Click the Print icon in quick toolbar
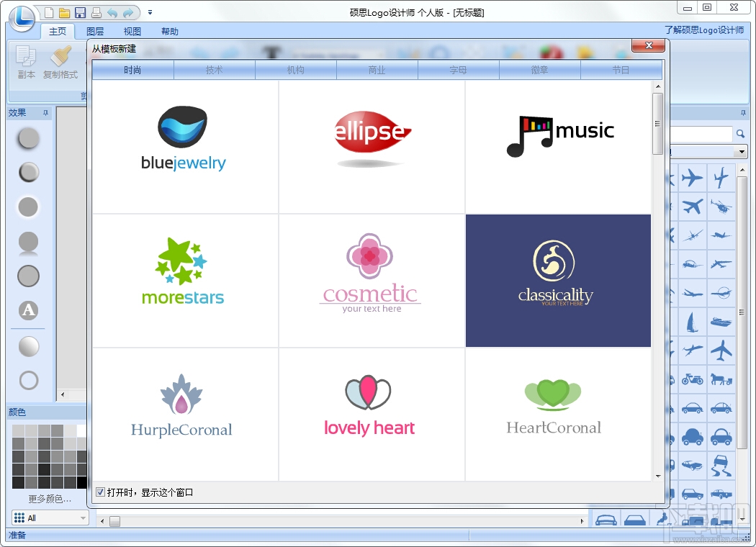The height and width of the screenshot is (547, 756). point(96,12)
